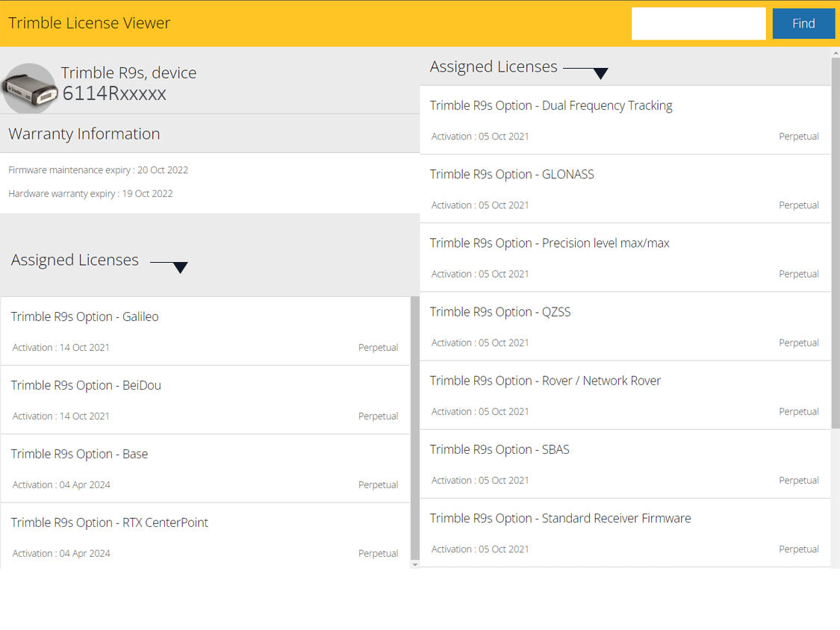Click the Trimble R9s device thumbnail image
The image size is (840, 630).
tap(30, 87)
